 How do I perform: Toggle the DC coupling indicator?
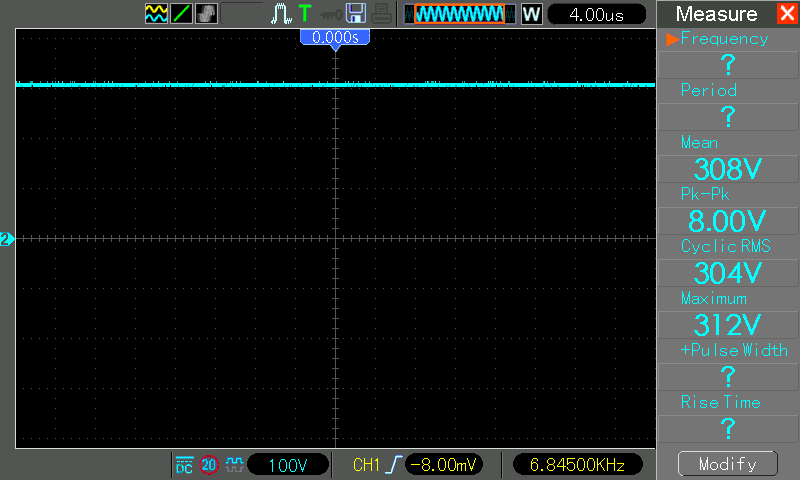point(184,465)
